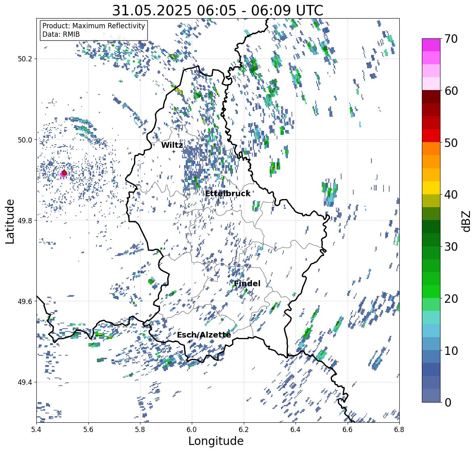Click the Product: Maximum Reflectivity label
Screen dimensions: 476x451
point(94,26)
